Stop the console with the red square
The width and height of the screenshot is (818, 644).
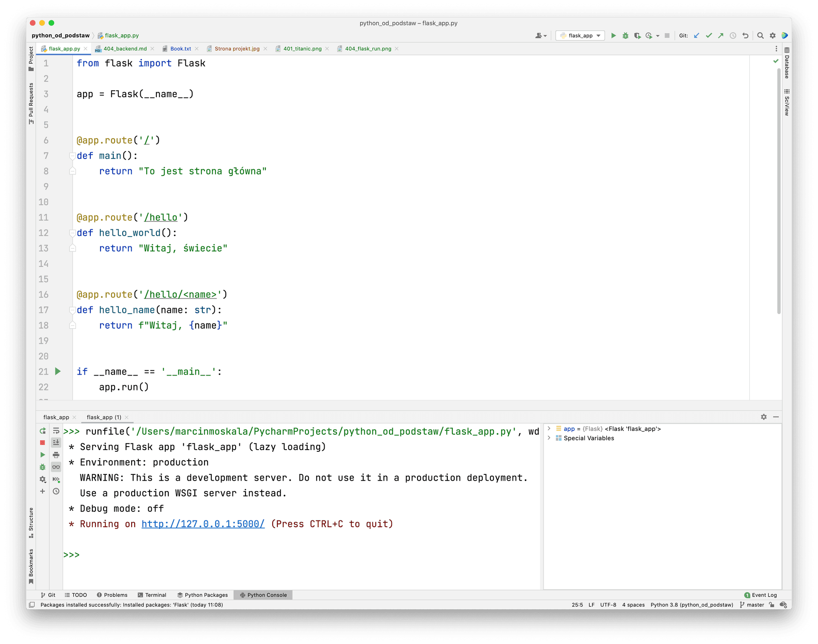pyautogui.click(x=43, y=443)
